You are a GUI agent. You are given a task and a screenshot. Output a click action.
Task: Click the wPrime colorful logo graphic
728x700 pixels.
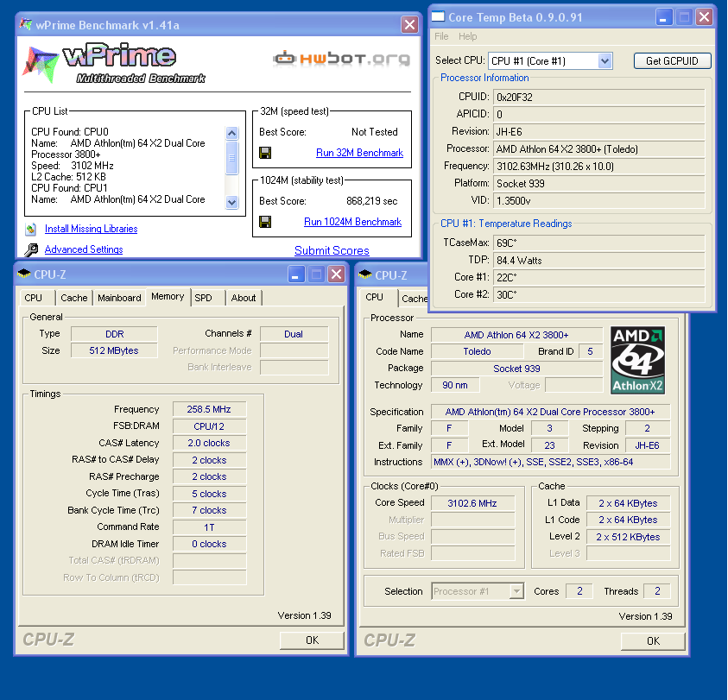pos(41,64)
